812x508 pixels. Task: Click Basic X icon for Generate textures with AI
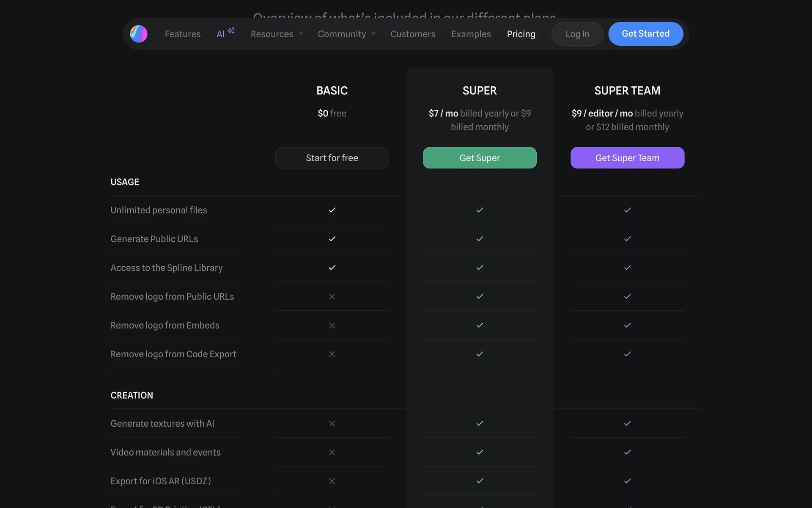(x=332, y=423)
